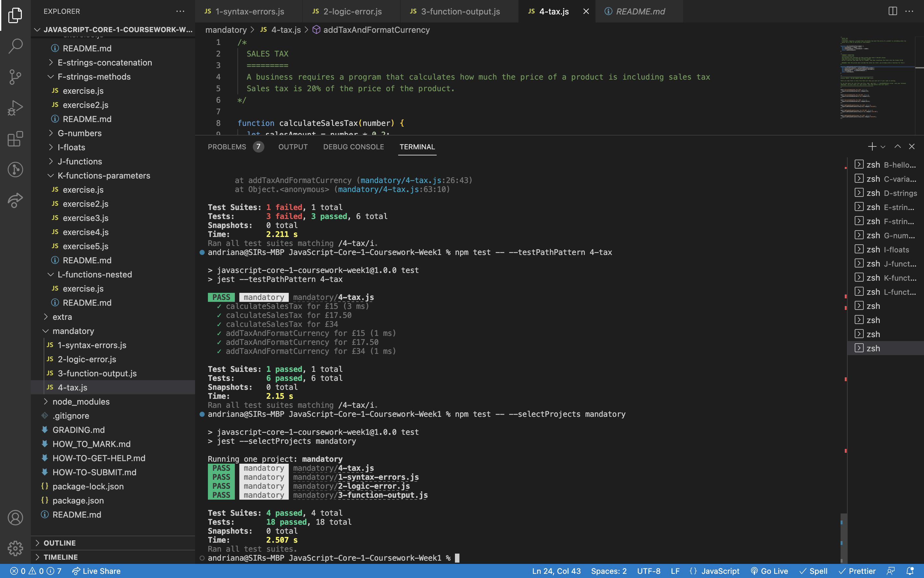
Task: Select the TERMINAL panel tab
Action: 417,147
